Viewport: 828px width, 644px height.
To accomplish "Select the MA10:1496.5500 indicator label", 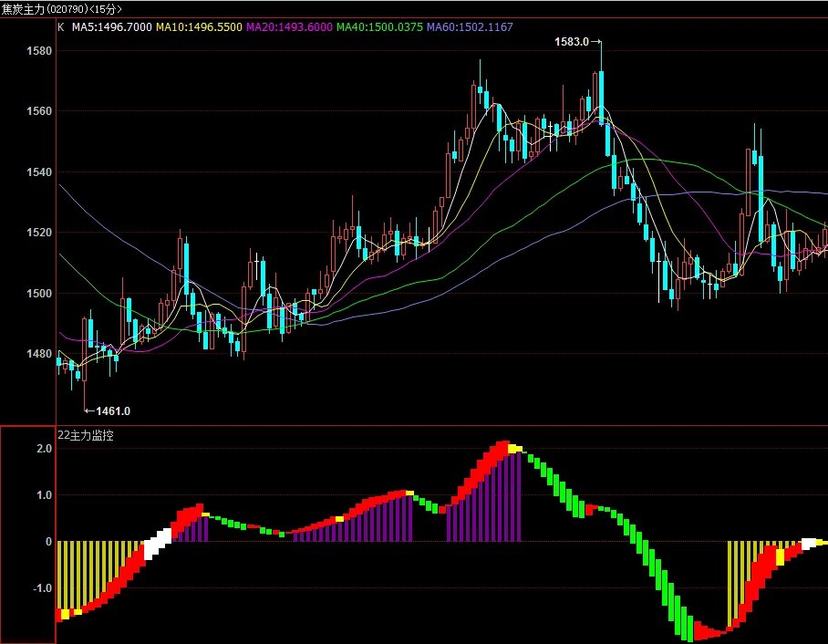I will (x=199, y=27).
